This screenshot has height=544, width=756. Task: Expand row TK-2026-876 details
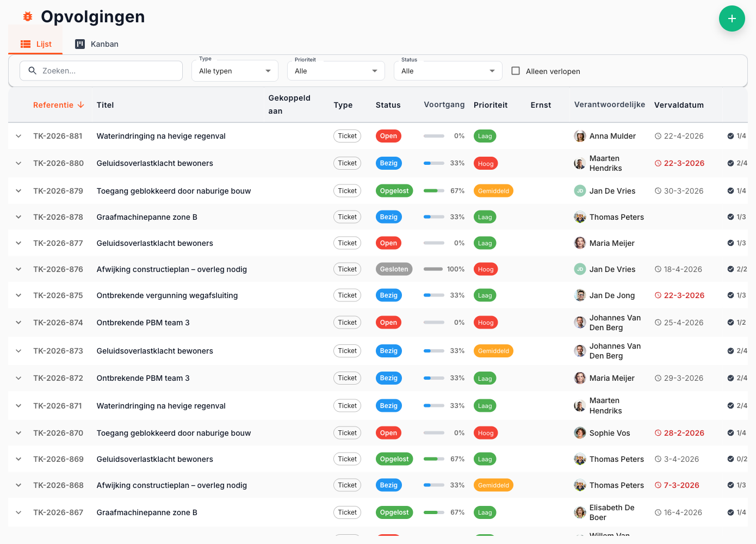tap(18, 269)
